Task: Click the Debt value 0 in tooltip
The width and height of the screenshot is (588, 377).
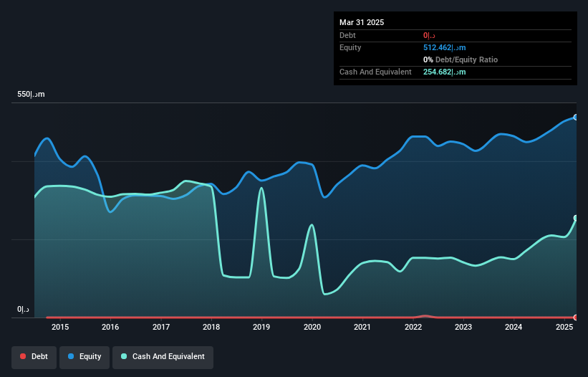Action: pyautogui.click(x=429, y=35)
